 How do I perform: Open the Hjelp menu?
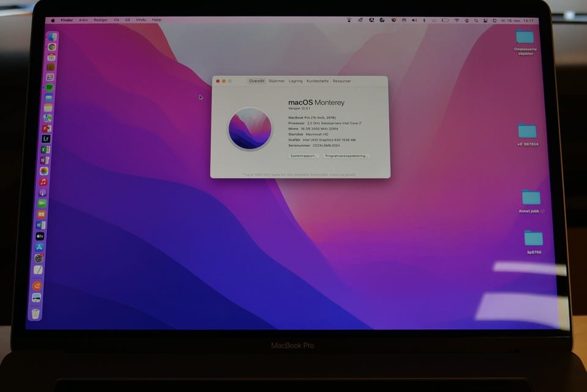tap(157, 20)
